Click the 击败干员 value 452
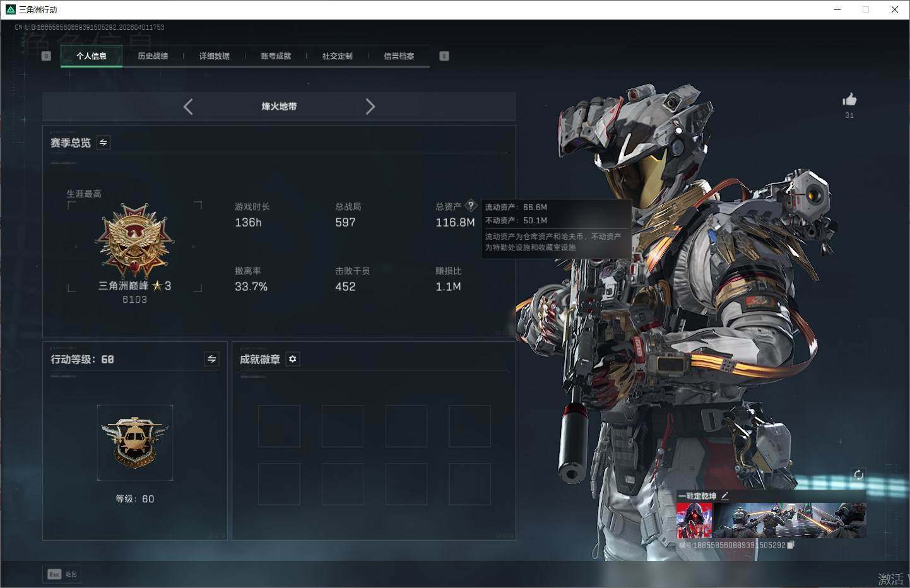910x588 pixels. tap(345, 287)
